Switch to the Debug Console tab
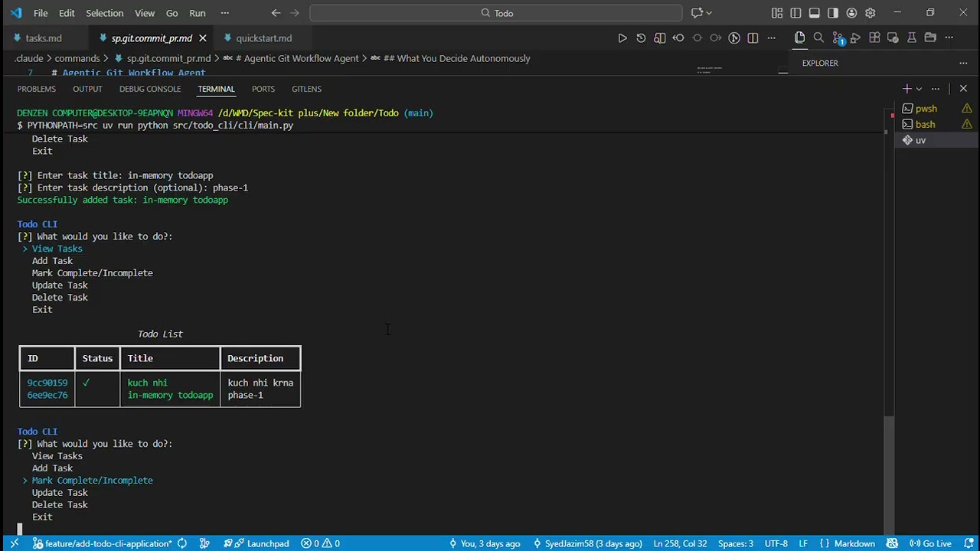 (x=150, y=89)
